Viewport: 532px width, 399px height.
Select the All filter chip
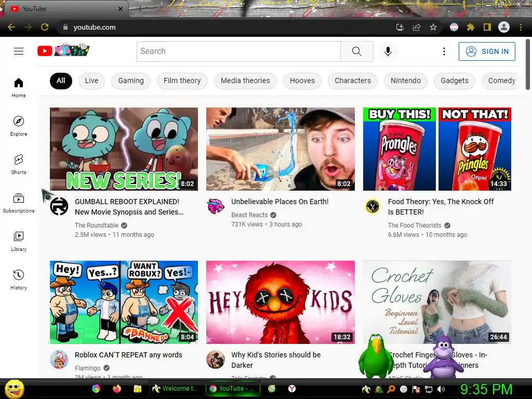point(61,81)
